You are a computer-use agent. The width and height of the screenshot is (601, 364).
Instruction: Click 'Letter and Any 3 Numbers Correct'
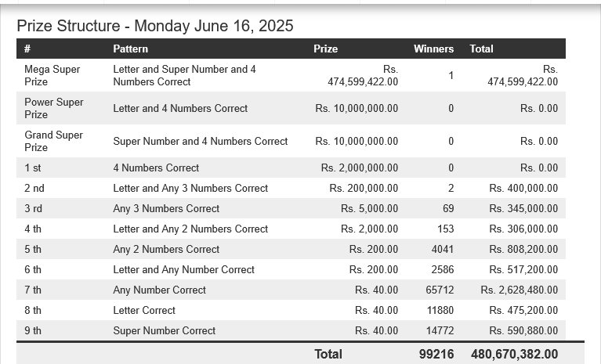click(x=190, y=188)
